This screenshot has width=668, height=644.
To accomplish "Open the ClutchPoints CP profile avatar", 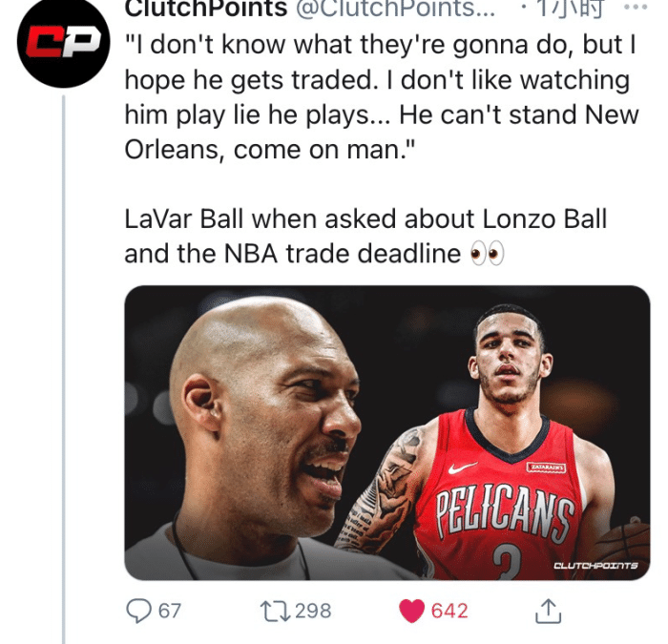I will [64, 42].
